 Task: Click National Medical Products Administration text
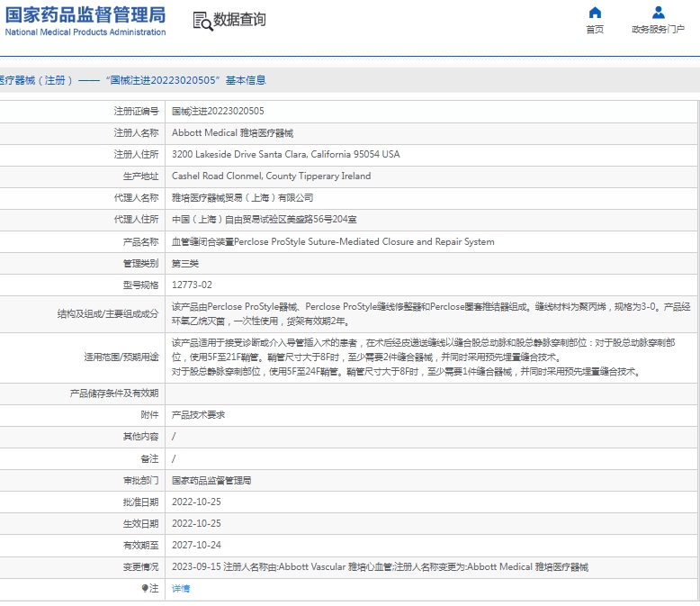point(85,32)
